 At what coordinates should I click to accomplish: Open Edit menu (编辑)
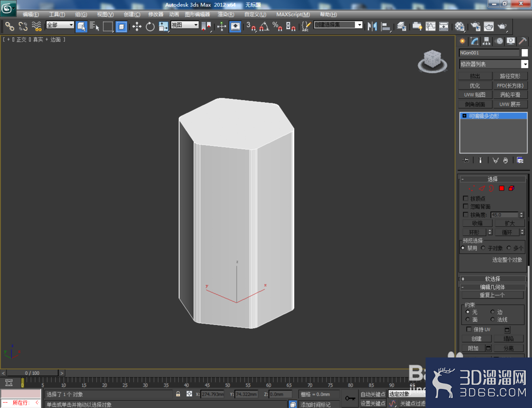coord(30,14)
